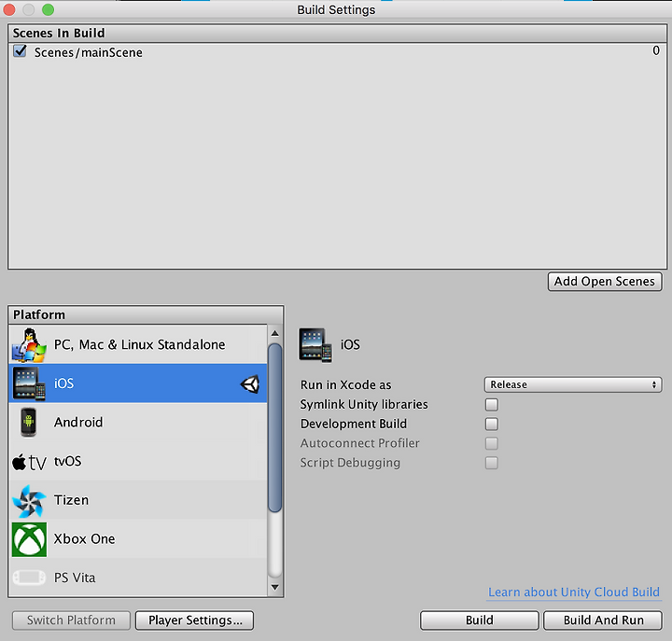Click the large iOS icon in details pane
The width and height of the screenshot is (672, 641).
coord(315,345)
